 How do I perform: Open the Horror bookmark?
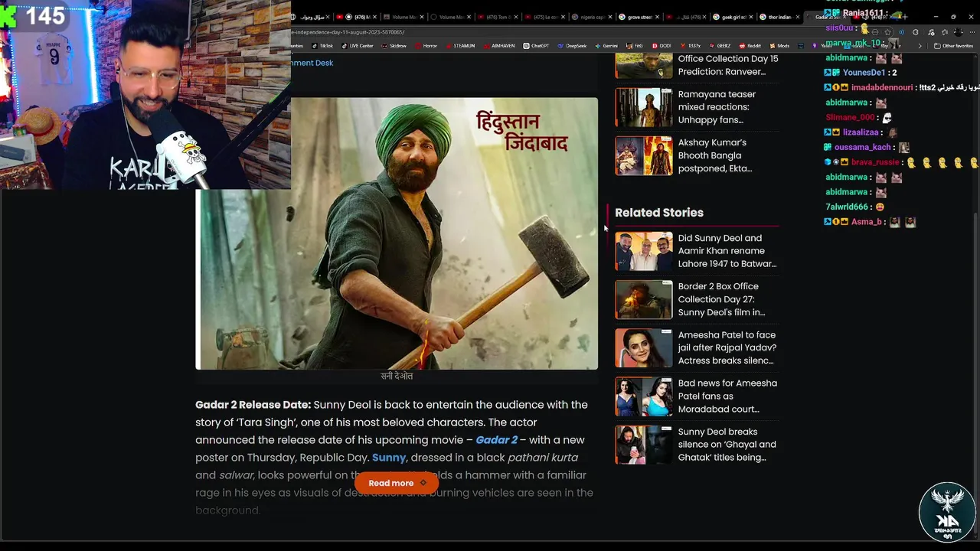[x=426, y=46]
